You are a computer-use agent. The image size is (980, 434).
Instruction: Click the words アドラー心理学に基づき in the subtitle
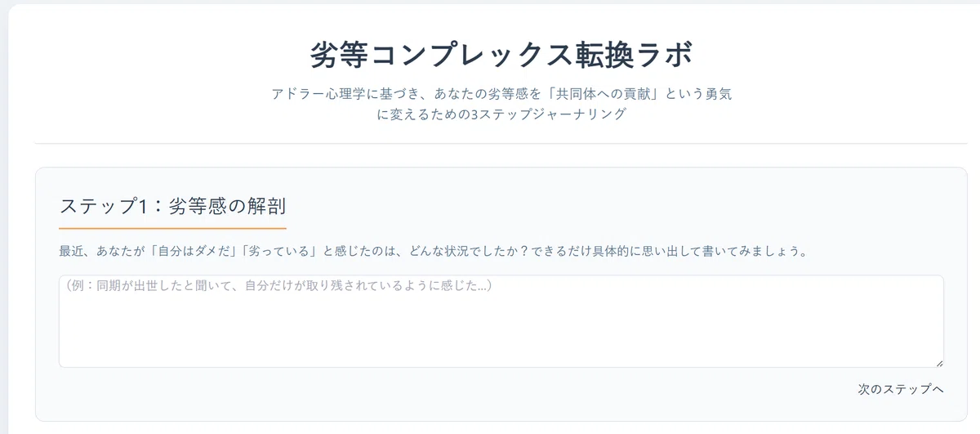345,94
